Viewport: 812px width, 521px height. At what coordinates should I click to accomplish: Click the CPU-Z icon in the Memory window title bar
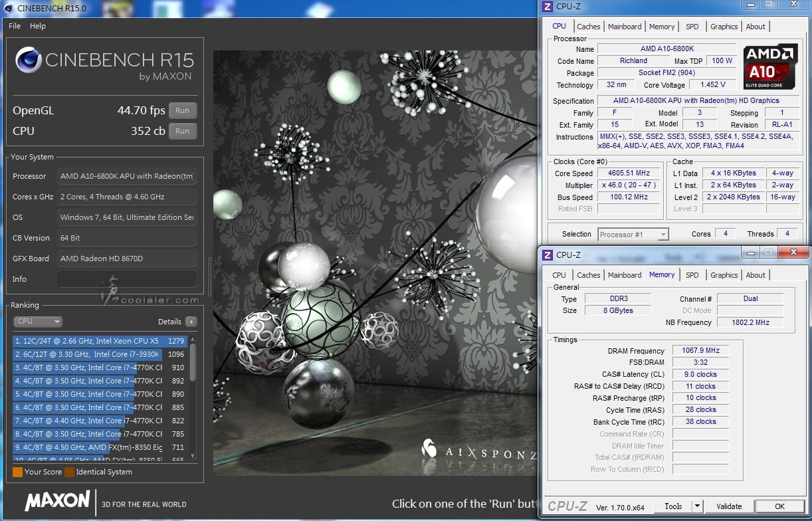tap(548, 255)
